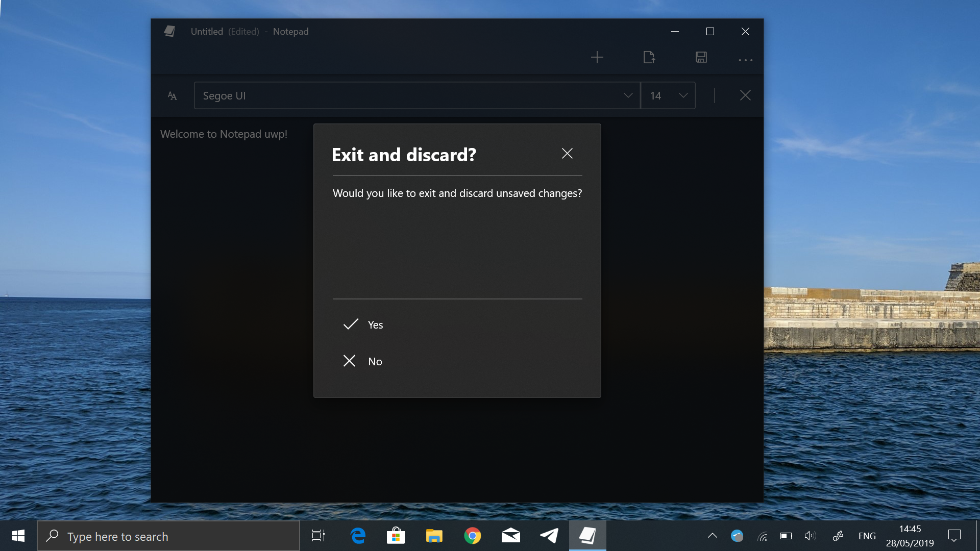The width and height of the screenshot is (980, 551).
Task: Click the Type here to search box
Action: tap(168, 536)
